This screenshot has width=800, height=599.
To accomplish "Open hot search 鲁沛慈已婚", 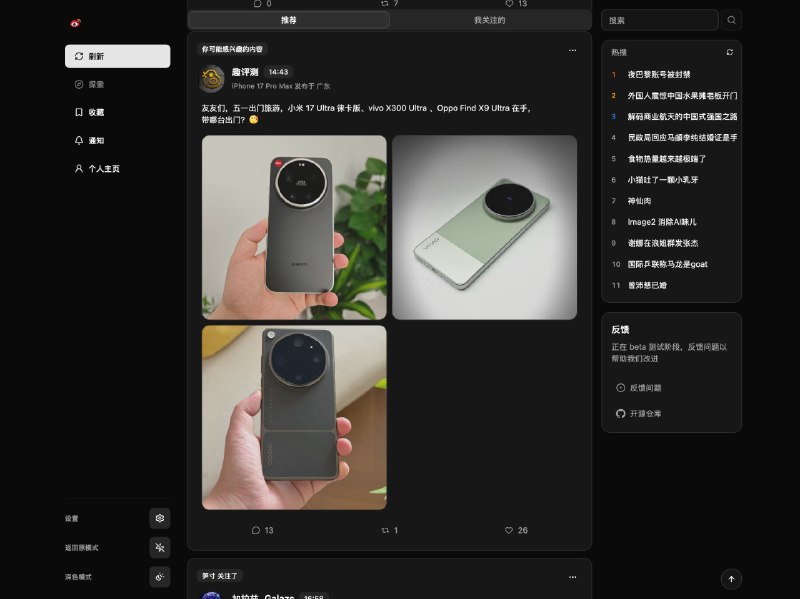I will point(647,285).
